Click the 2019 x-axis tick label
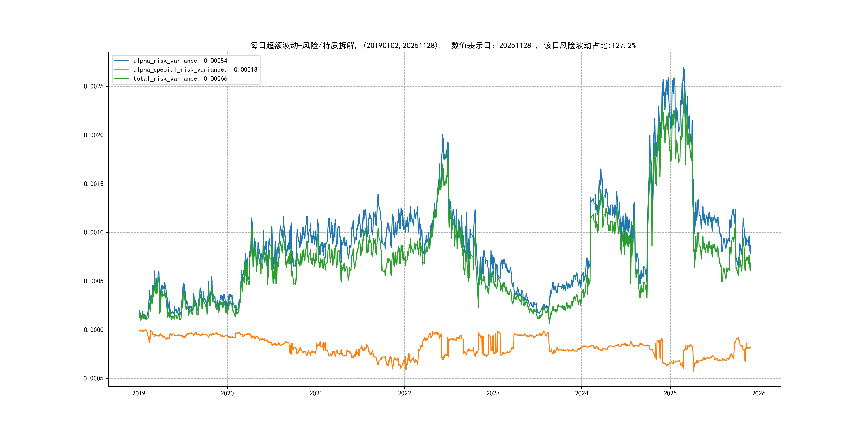 139,393
